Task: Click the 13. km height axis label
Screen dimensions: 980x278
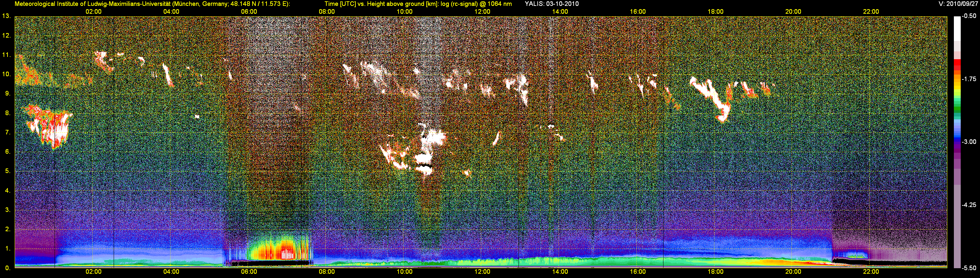Action: (6, 16)
